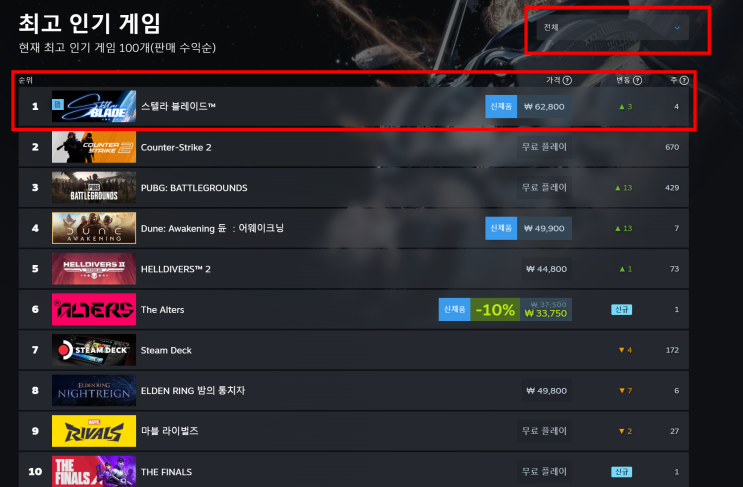Click the PUBG: BATTLEGROUNDS title

click(194, 188)
